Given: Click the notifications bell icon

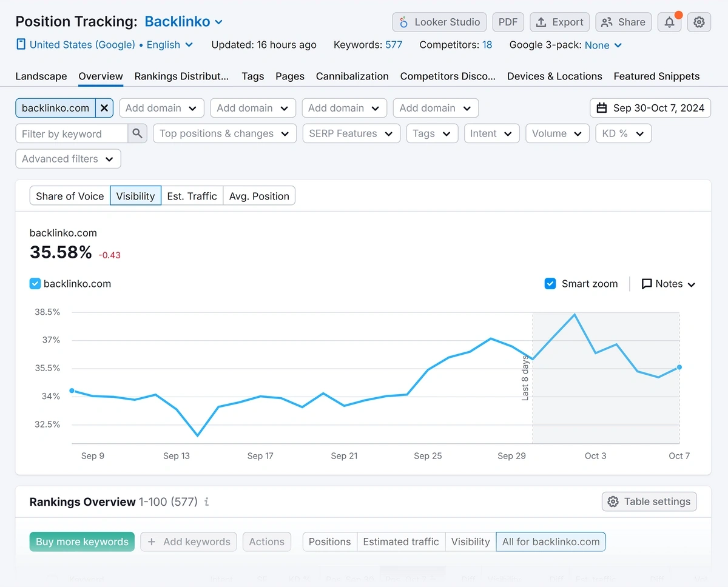Looking at the screenshot, I should (670, 22).
